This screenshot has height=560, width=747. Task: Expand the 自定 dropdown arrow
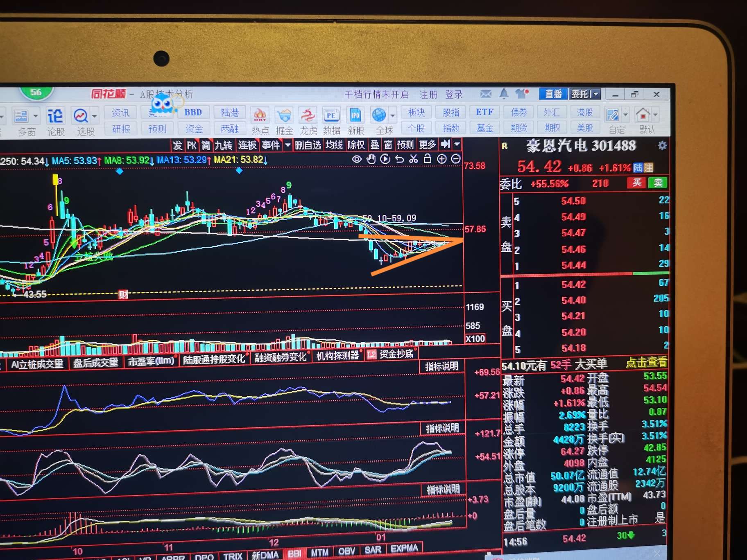625,115
